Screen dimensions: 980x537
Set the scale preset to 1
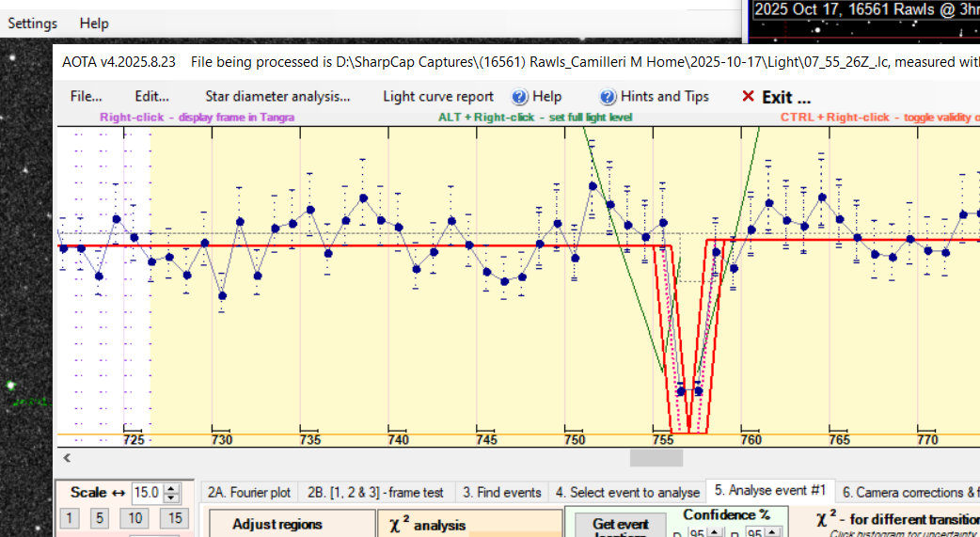(71, 518)
